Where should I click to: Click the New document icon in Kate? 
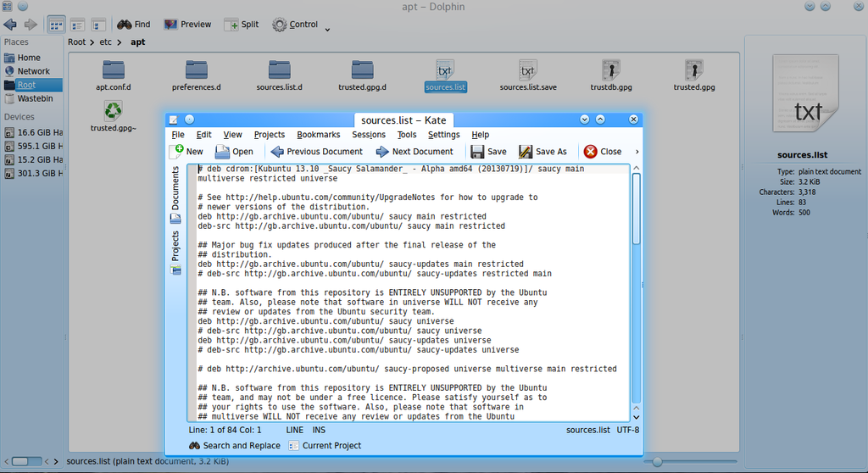[177, 152]
